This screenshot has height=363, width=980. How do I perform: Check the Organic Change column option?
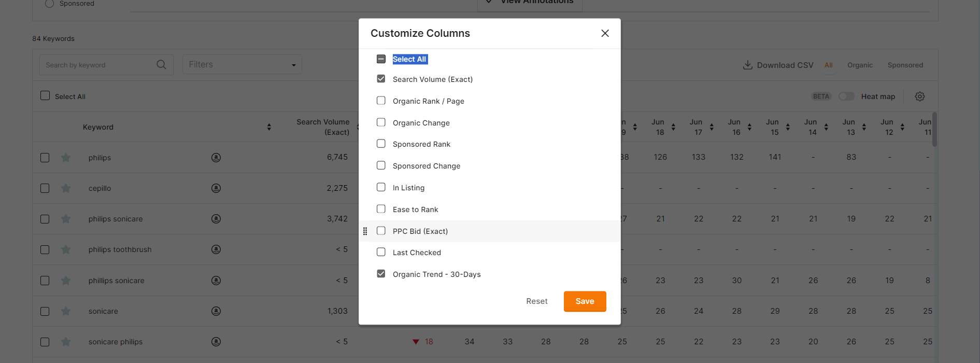coord(381,122)
